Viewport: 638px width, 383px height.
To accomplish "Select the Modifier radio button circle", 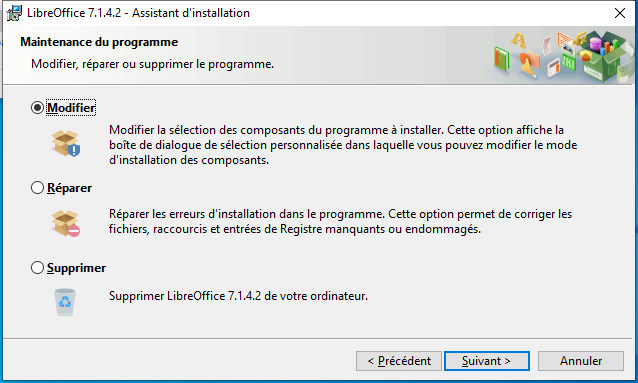I will pyautogui.click(x=37, y=107).
